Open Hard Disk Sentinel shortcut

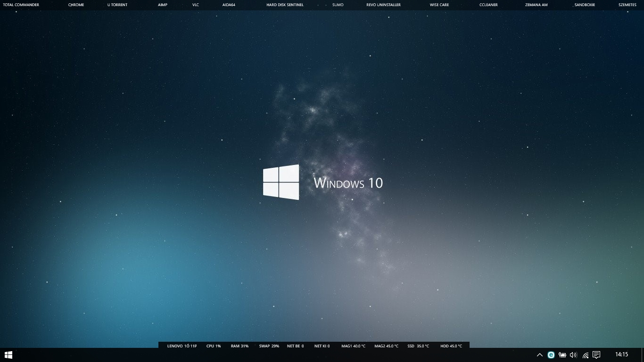(285, 5)
